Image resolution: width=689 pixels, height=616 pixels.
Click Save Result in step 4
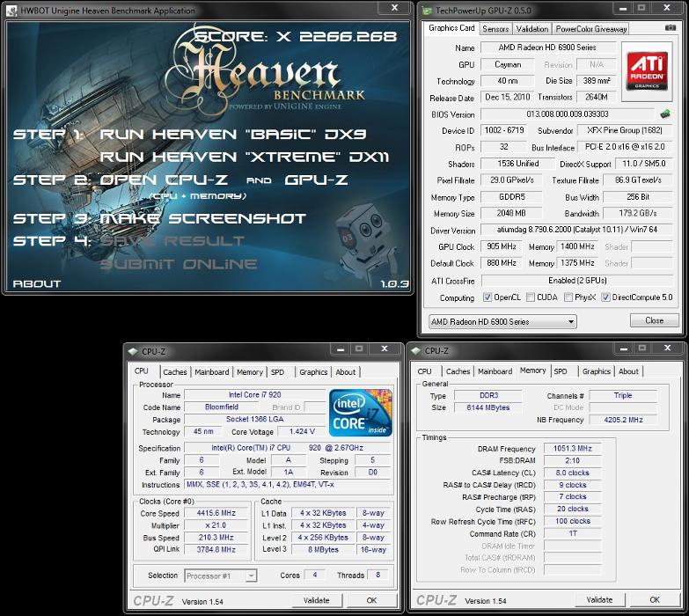pos(172,241)
